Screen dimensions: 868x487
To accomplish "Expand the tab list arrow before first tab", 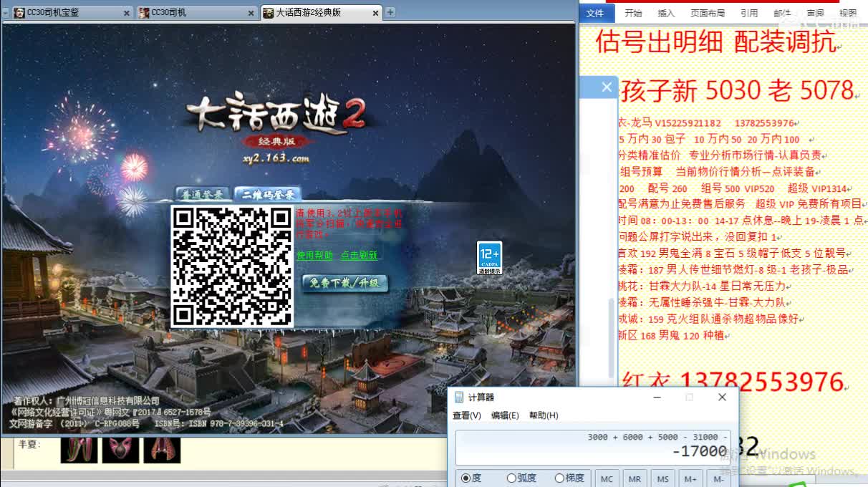I will coord(5,13).
